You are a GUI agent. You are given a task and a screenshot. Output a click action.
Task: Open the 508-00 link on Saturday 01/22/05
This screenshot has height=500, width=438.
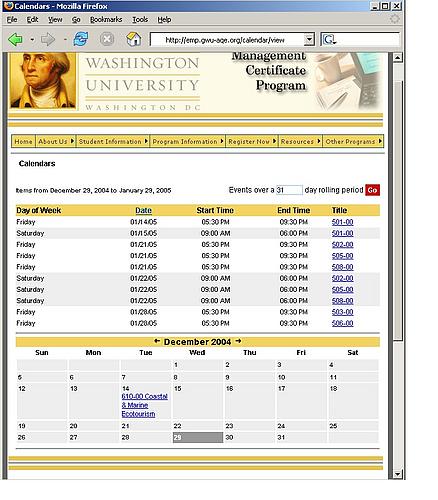pyautogui.click(x=342, y=301)
